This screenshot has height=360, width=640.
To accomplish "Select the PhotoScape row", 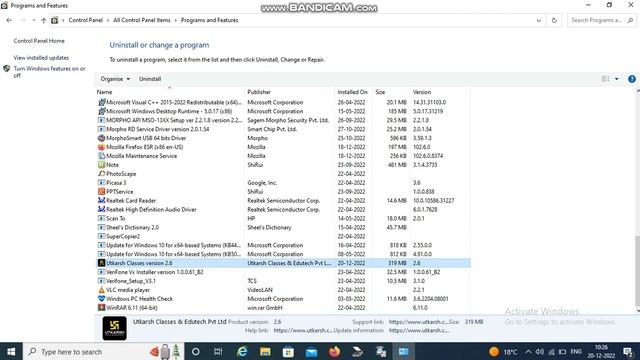I will pyautogui.click(x=283, y=174).
